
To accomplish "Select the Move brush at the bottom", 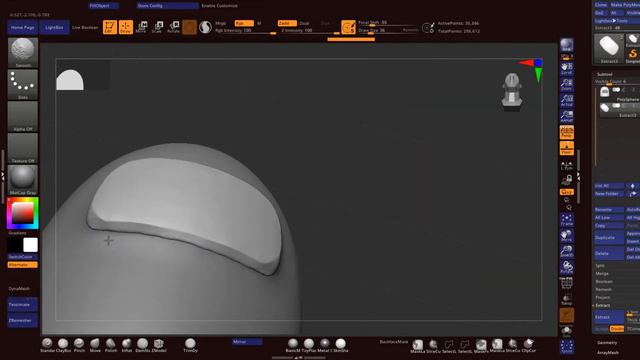I will pos(95,345).
